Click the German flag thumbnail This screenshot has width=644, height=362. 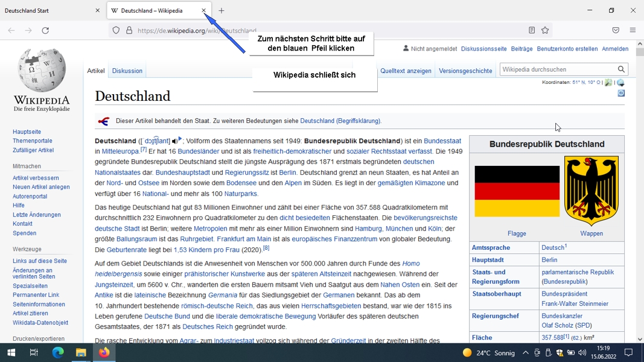pos(517,191)
